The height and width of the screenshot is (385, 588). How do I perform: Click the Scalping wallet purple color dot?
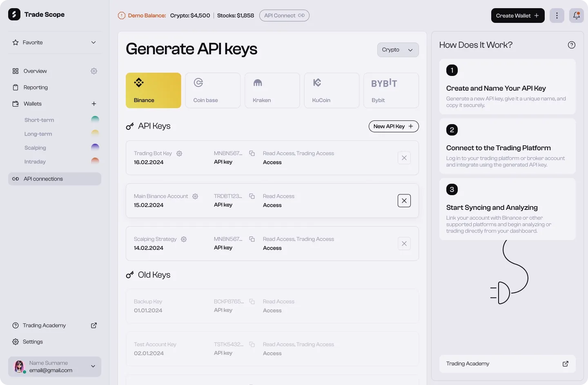[95, 147]
